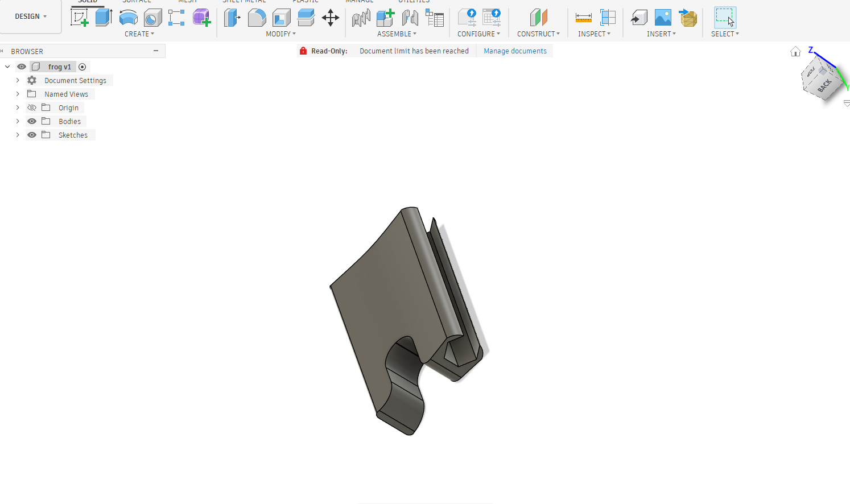The width and height of the screenshot is (850, 504).
Task: Expand the Bodies tree folder
Action: point(18,121)
